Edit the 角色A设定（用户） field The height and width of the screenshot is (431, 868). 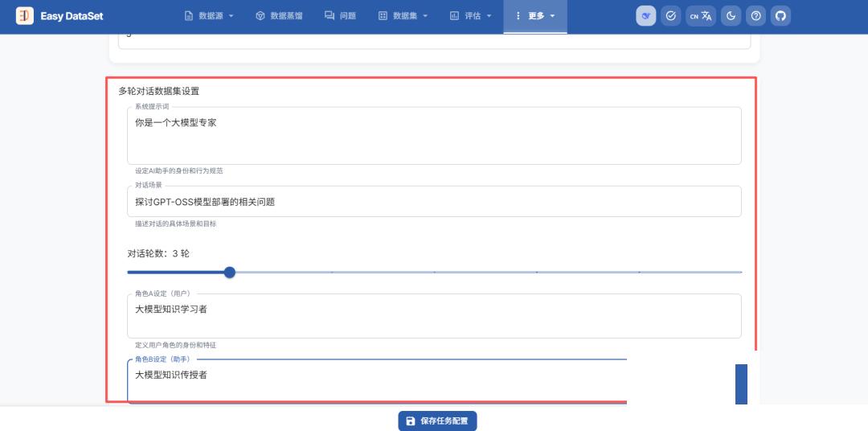click(x=434, y=316)
